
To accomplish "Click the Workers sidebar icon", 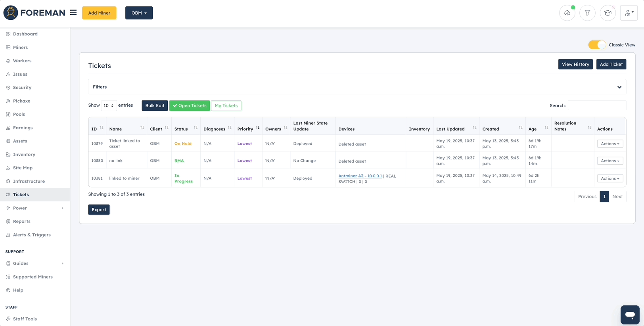I will point(8,61).
